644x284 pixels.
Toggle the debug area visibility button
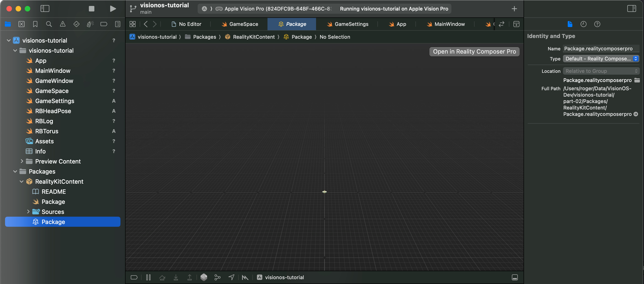(x=515, y=277)
